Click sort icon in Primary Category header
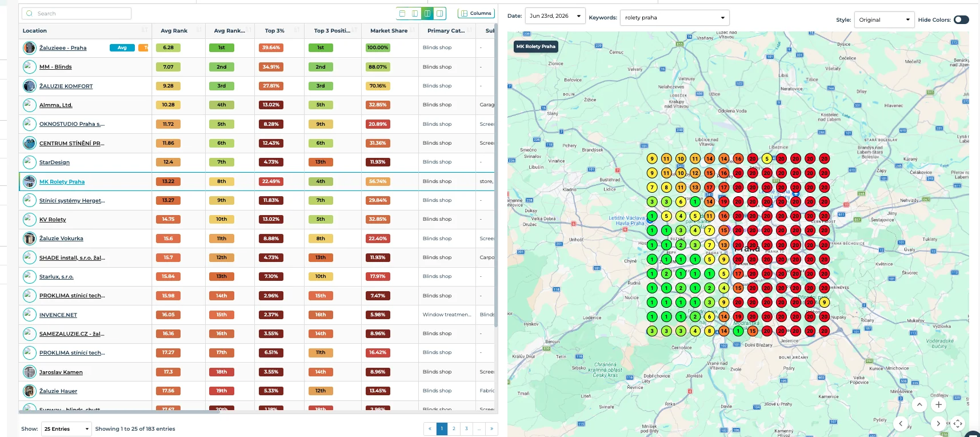 [x=469, y=30]
